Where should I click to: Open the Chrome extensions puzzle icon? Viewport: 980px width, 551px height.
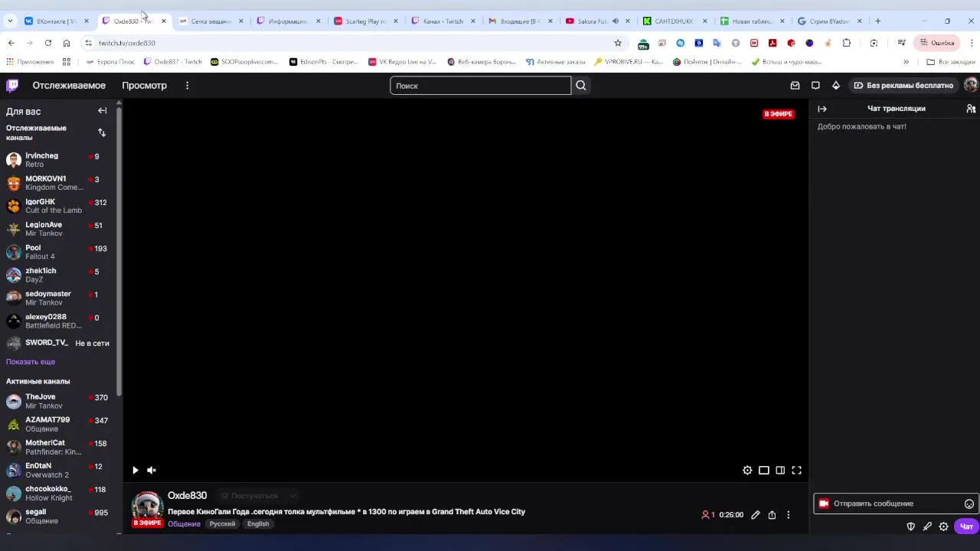pyautogui.click(x=847, y=43)
